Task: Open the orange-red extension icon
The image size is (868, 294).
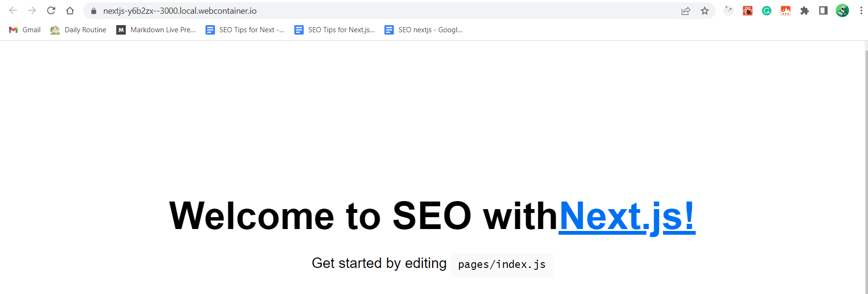Action: (x=785, y=10)
